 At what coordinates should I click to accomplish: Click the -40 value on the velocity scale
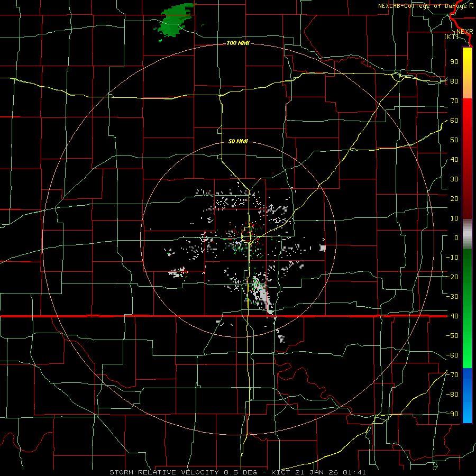[452, 316]
